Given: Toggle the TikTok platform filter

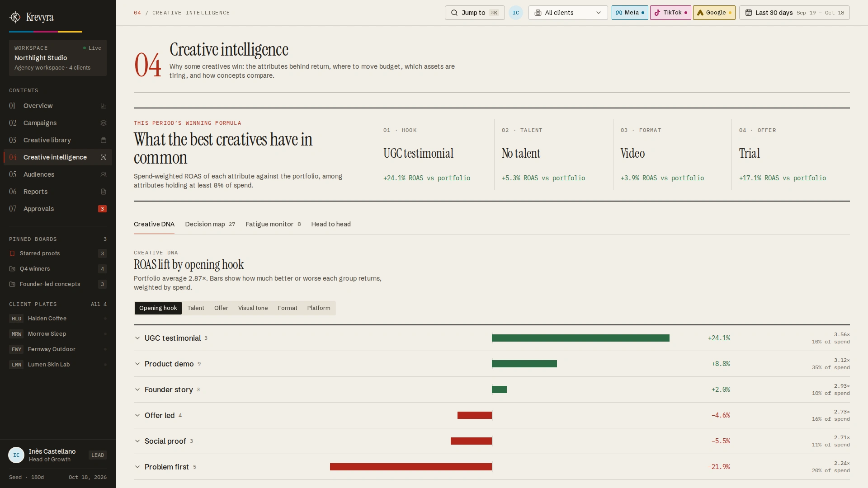Looking at the screenshot, I should 670,13.
